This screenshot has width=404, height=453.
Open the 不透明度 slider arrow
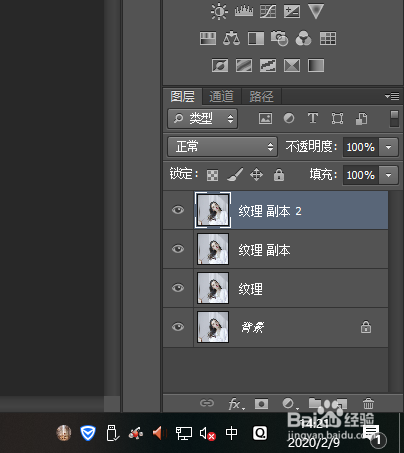click(389, 147)
